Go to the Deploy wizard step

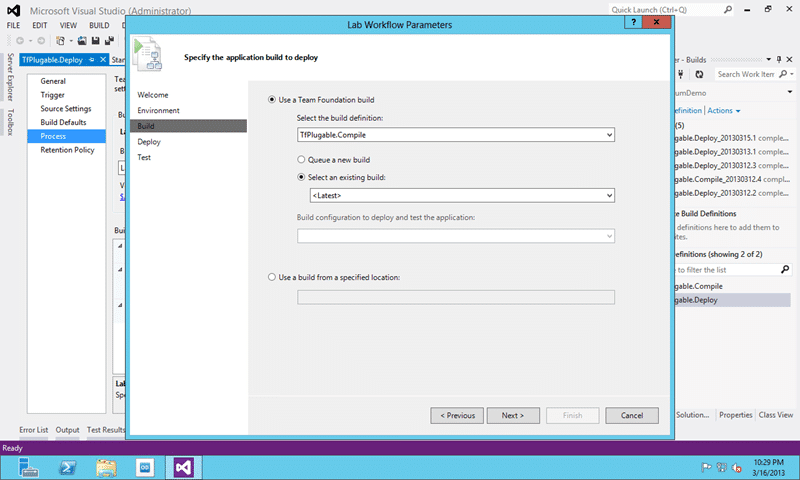click(x=149, y=142)
